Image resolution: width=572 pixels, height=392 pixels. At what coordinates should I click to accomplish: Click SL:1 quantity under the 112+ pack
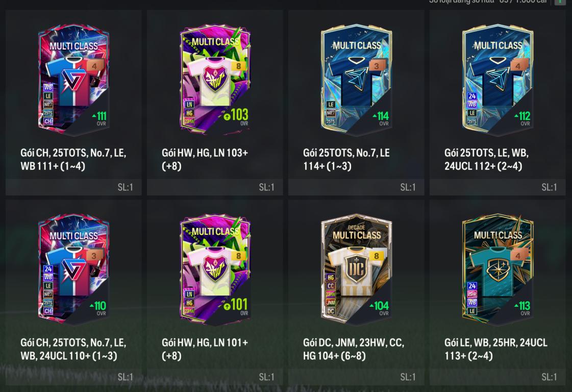[x=549, y=187]
